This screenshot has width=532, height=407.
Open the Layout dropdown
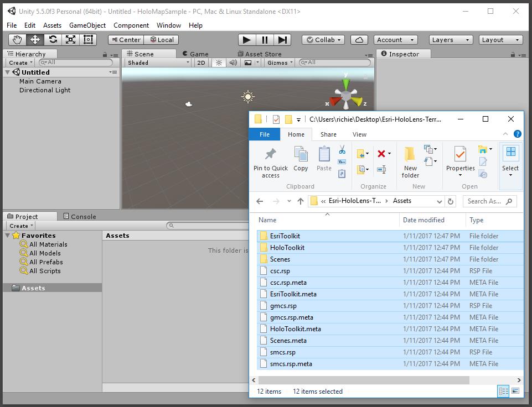(x=500, y=40)
